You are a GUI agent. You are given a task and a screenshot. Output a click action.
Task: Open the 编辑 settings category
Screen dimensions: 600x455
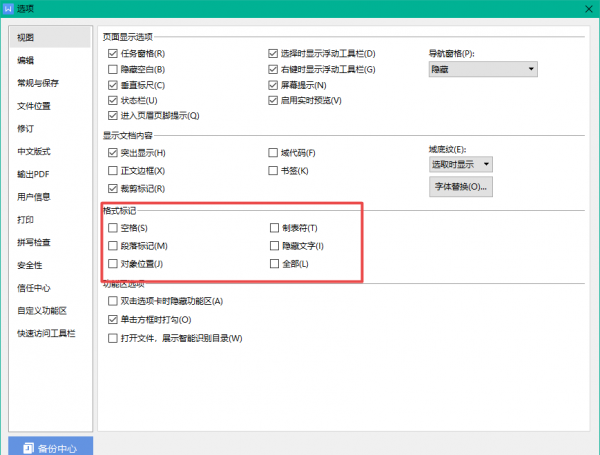pos(26,60)
